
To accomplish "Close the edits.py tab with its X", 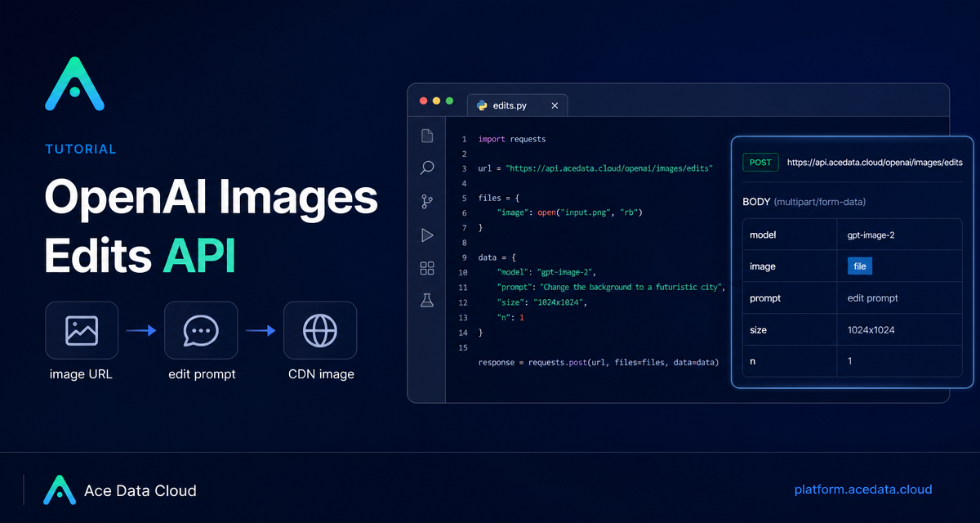I will coord(555,105).
